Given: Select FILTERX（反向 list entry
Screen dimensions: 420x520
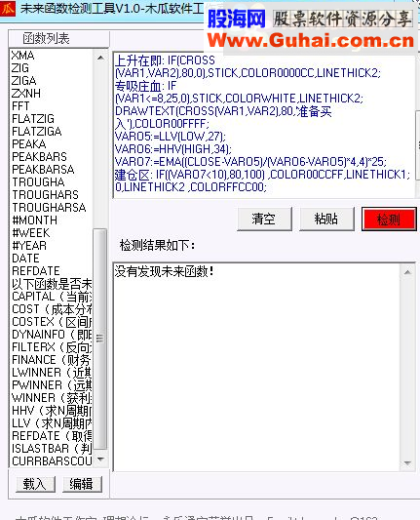Looking at the screenshot, I should (52, 347).
